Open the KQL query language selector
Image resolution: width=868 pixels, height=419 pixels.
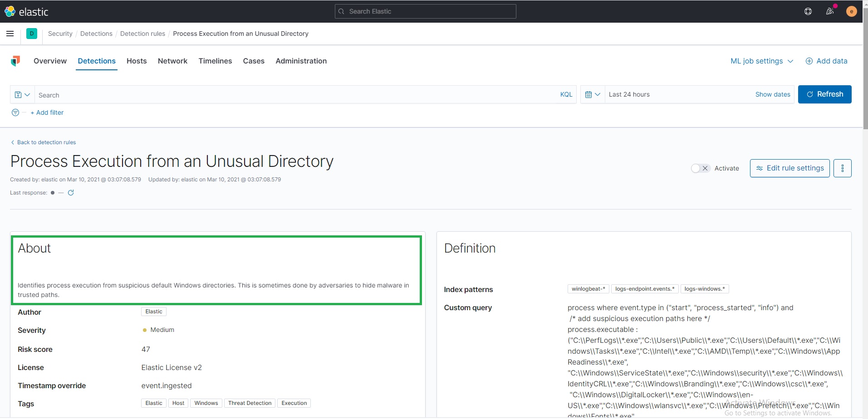[566, 94]
